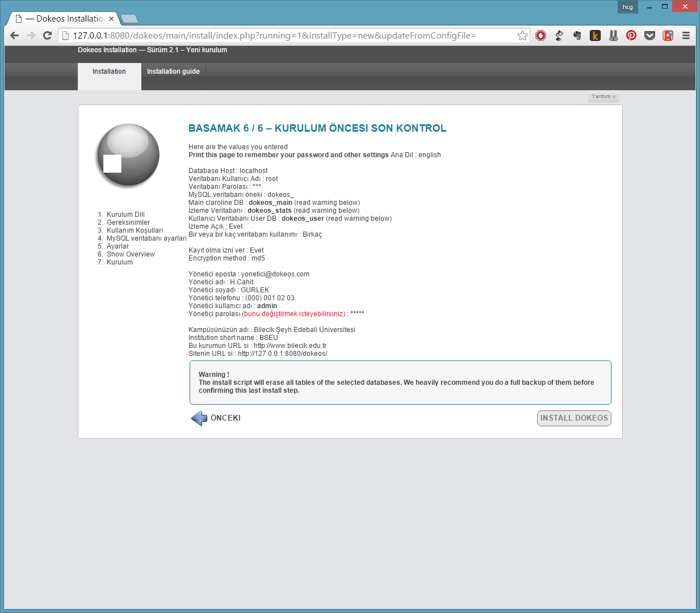Click step 6 Show Overview

(x=131, y=254)
